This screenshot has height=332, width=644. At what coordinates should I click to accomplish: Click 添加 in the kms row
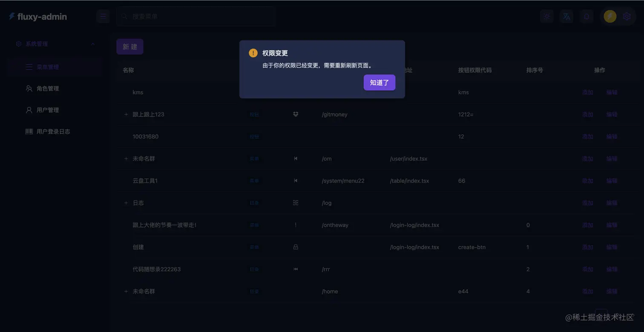[588, 92]
